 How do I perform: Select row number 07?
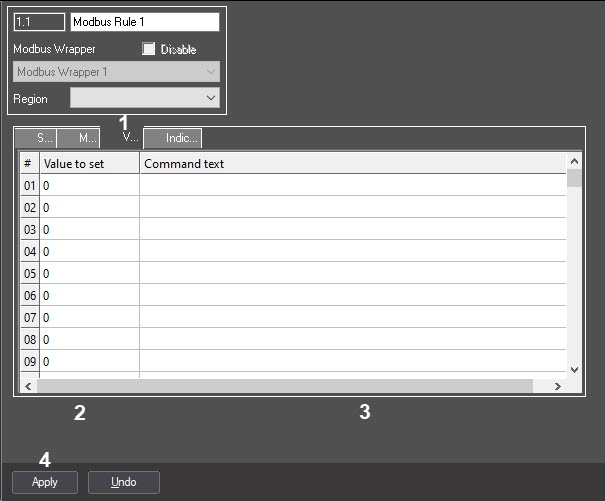pyautogui.click(x=30, y=318)
